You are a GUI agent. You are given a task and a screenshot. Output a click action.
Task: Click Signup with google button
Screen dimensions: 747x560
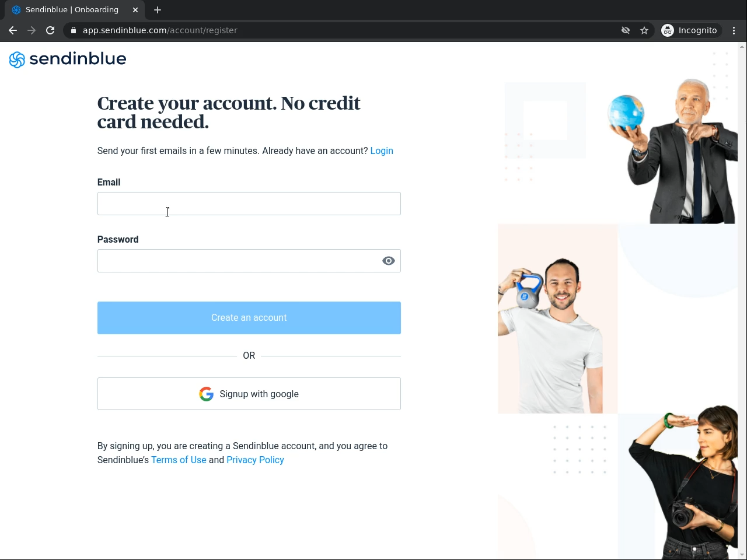[x=249, y=394]
